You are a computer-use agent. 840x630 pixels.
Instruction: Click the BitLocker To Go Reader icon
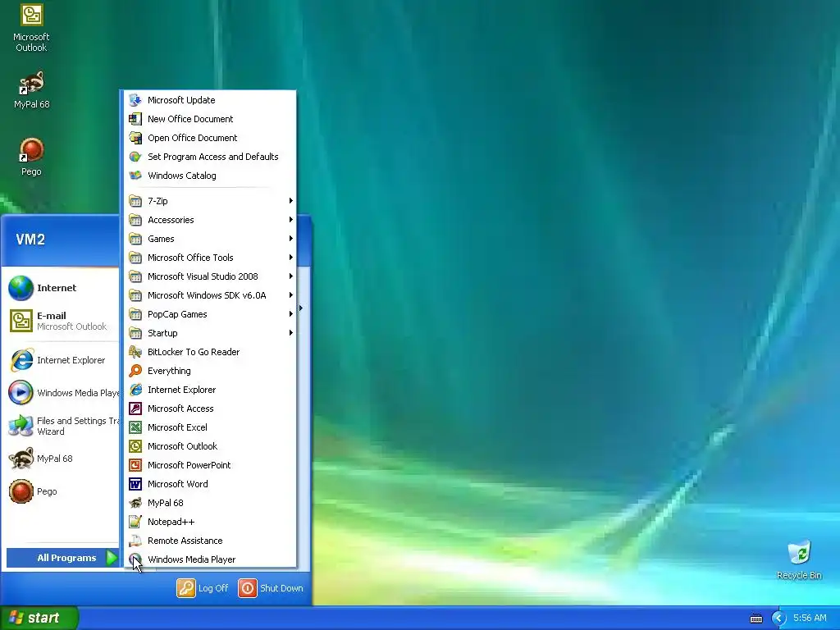click(135, 352)
